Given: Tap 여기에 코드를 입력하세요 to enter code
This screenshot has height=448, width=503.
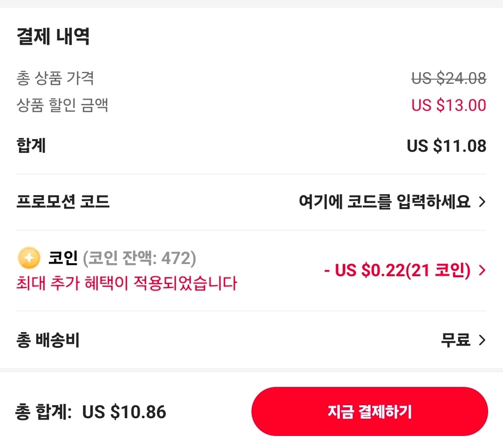Looking at the screenshot, I should pos(384,202).
